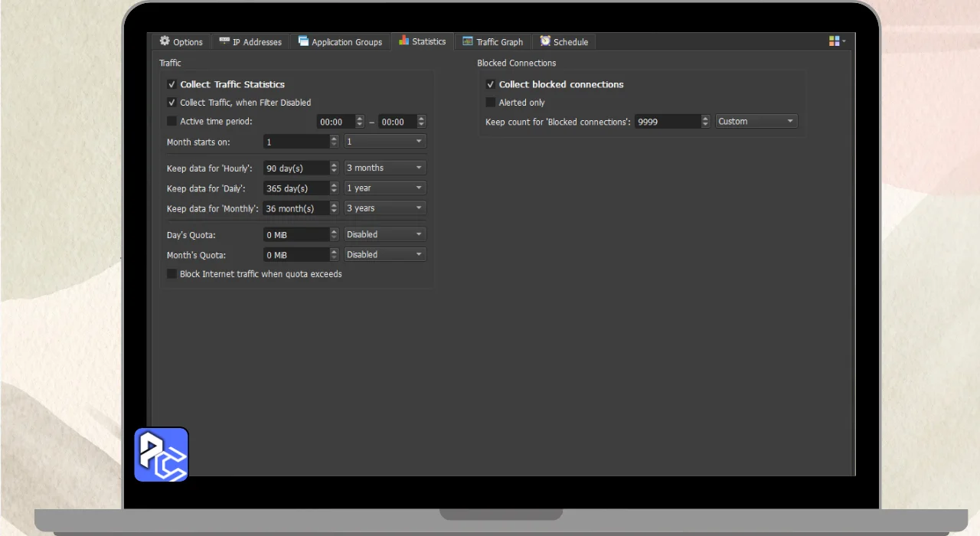Open the '3 months' hourly retention dropdown

tap(384, 168)
